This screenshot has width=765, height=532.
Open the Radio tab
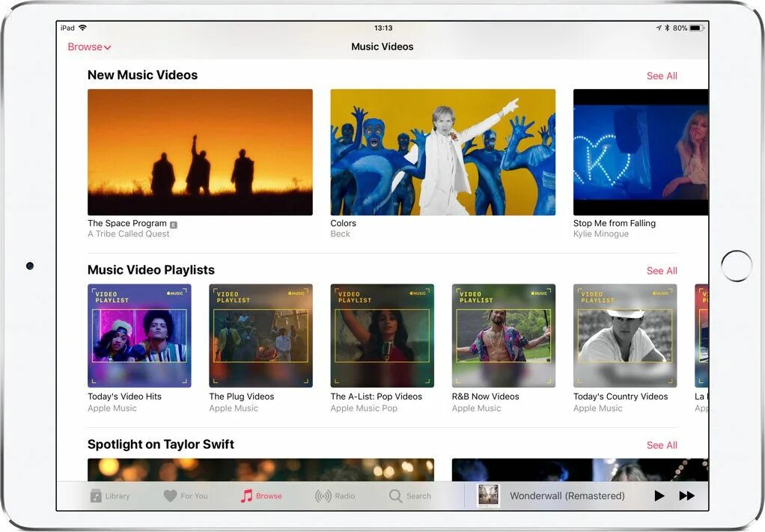coord(335,496)
